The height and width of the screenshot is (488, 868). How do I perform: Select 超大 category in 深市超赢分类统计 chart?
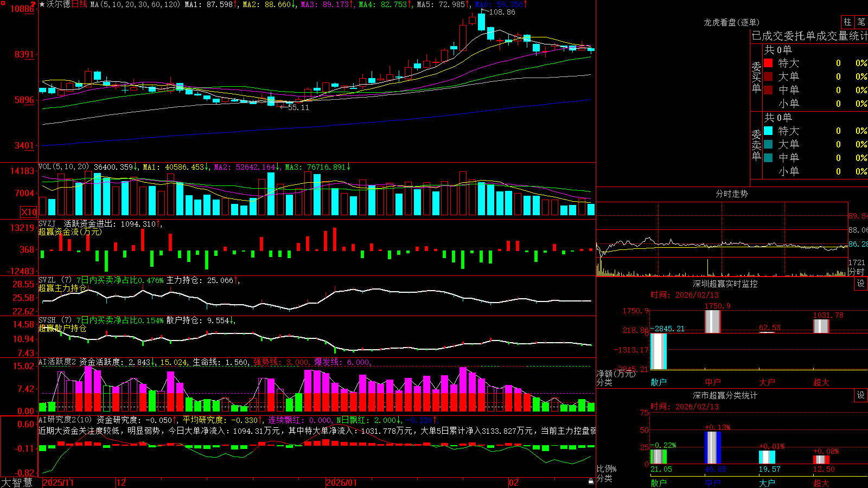click(x=821, y=483)
